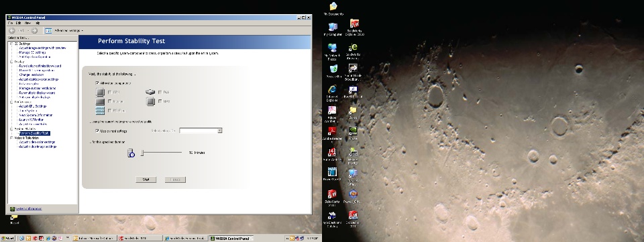This screenshot has width=644, height=242.
Task: Collapse the System Stability tree node
Action: [11, 129]
